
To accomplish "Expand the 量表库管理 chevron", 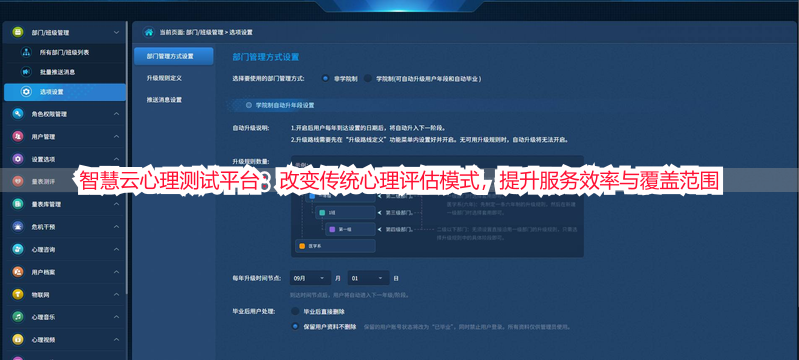I will point(116,204).
